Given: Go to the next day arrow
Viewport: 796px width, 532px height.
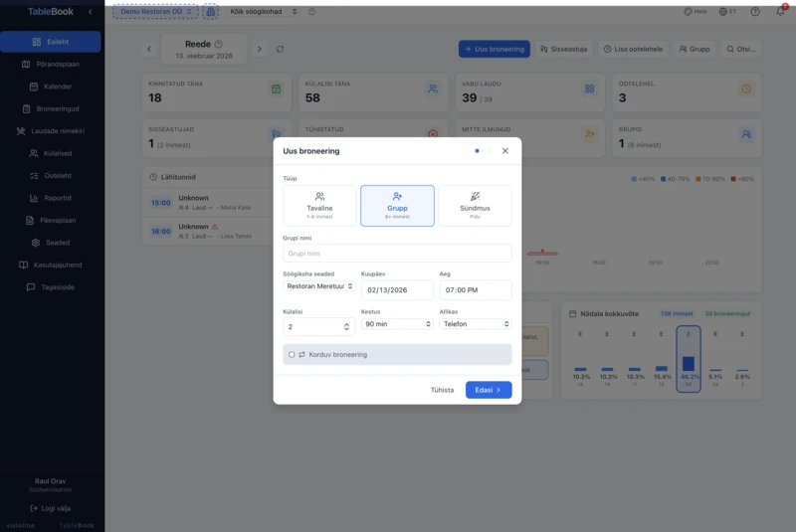Looking at the screenshot, I should tap(259, 49).
